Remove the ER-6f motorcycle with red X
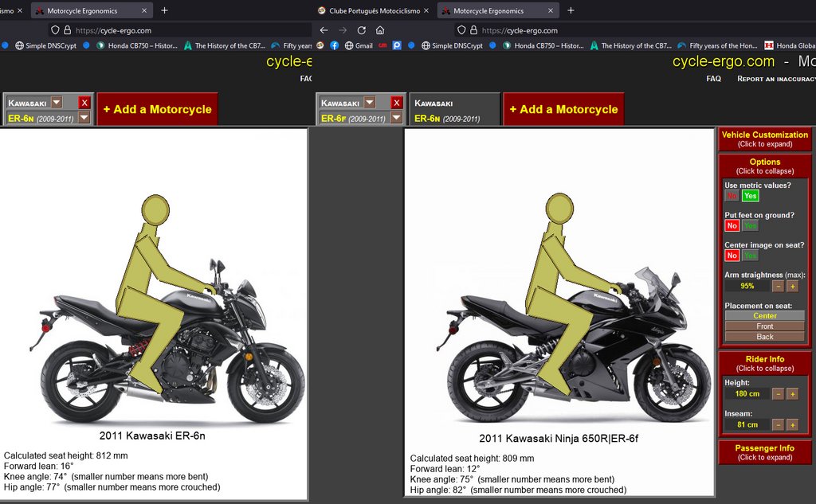The height and width of the screenshot is (504, 816). coord(397,103)
